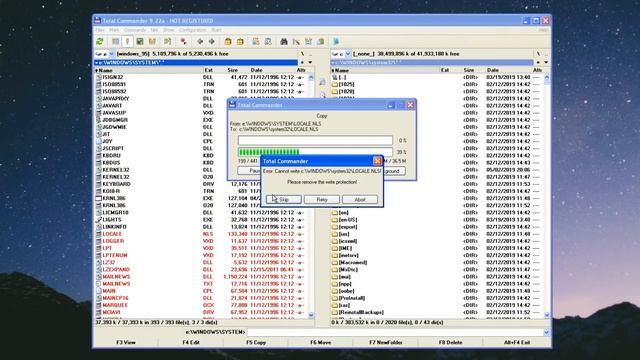The image size is (640, 360).
Task: Click the F8 Delete button
Action: tap(451, 342)
